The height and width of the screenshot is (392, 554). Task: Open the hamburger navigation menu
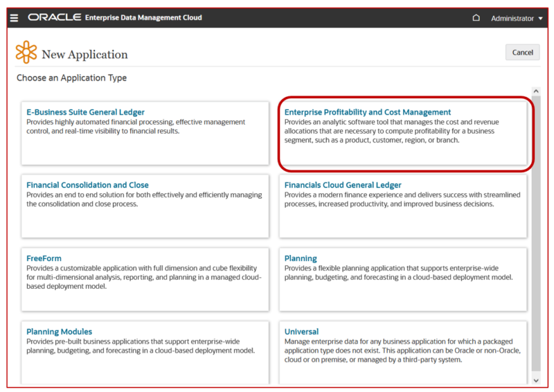[x=14, y=18]
